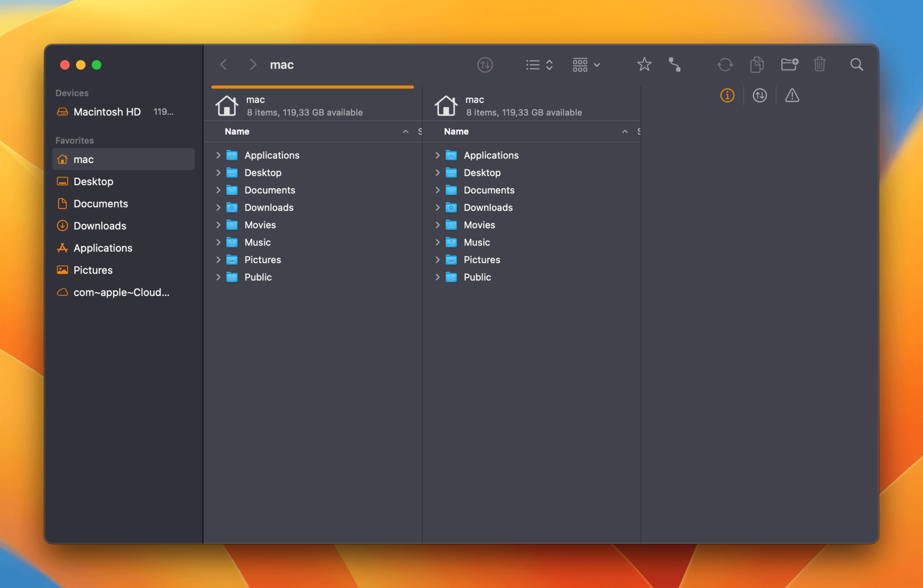
Task: Switch to list view with the list icon
Action: 532,64
